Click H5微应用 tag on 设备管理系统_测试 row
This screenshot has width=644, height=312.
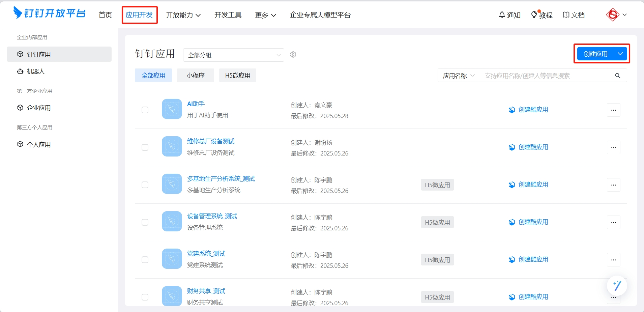[x=437, y=222]
